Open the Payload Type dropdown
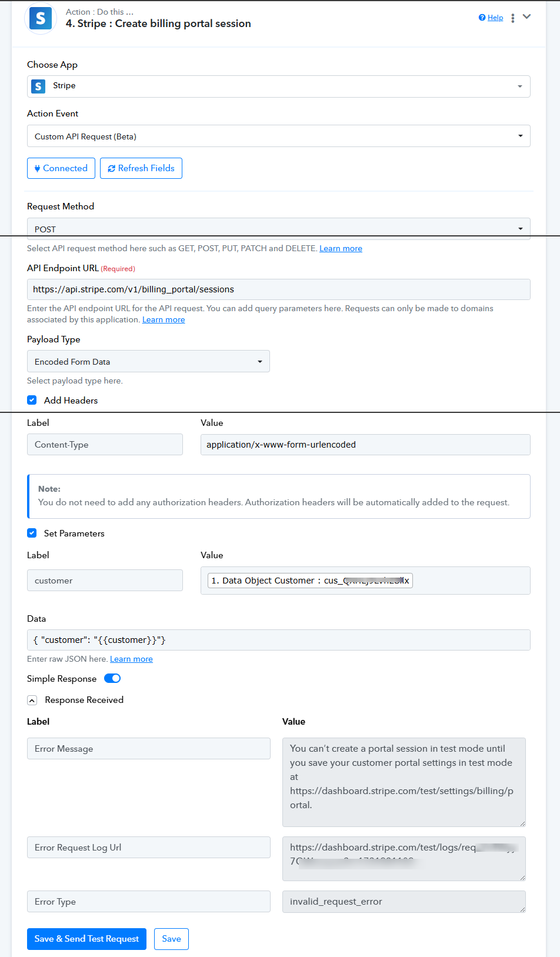 148,361
